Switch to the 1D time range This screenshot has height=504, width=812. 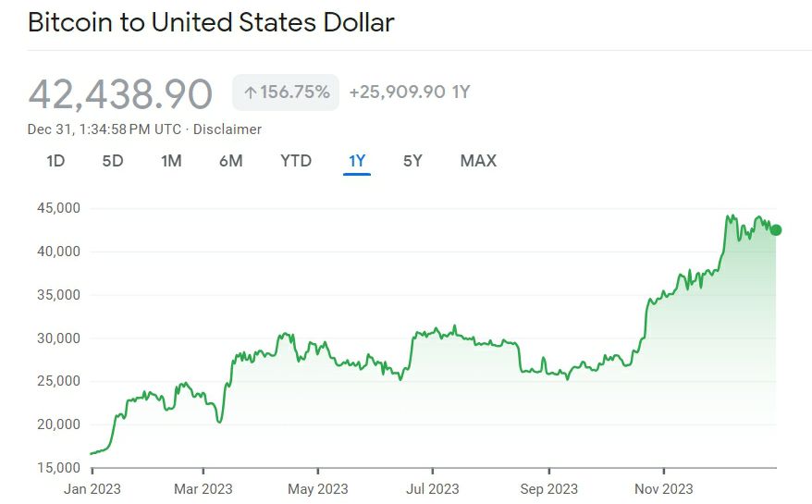pyautogui.click(x=55, y=161)
